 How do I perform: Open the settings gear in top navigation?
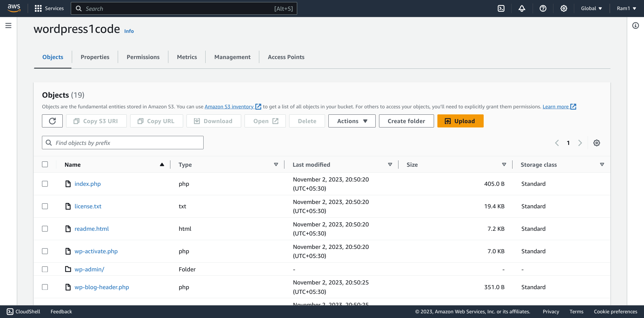point(564,8)
